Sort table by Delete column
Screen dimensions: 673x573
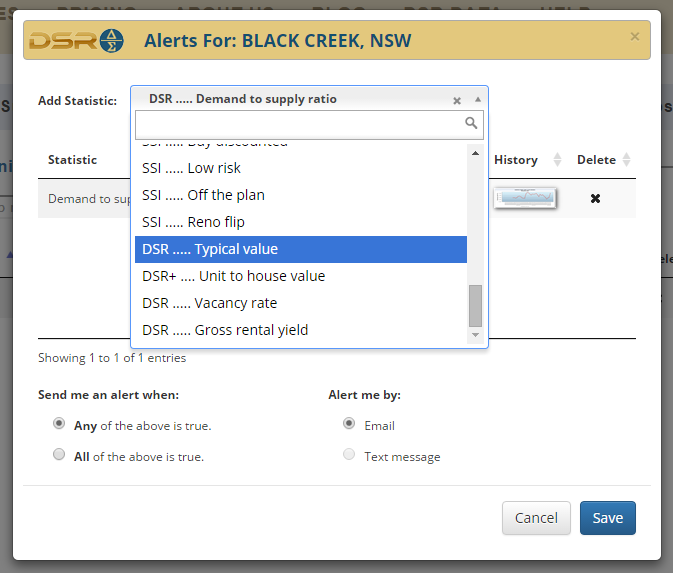(603, 160)
